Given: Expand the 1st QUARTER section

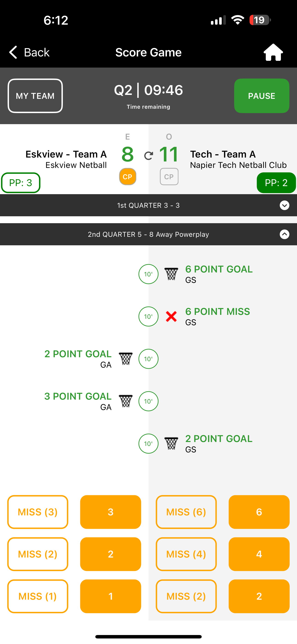Looking at the screenshot, I should pyautogui.click(x=284, y=205).
